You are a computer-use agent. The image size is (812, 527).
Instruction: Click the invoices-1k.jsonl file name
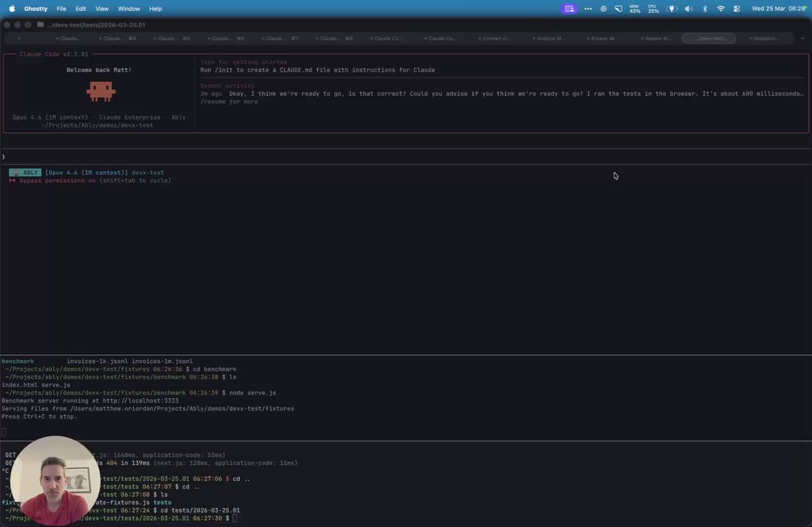(x=97, y=362)
